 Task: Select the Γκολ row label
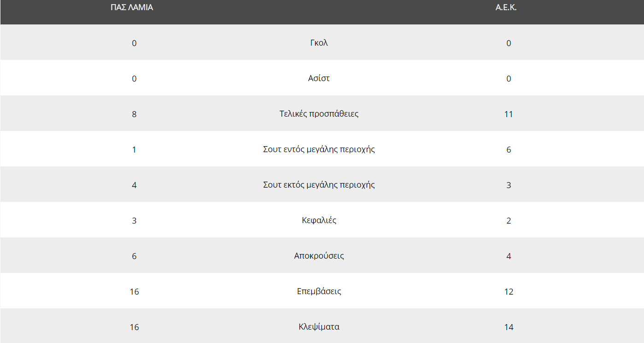(319, 43)
